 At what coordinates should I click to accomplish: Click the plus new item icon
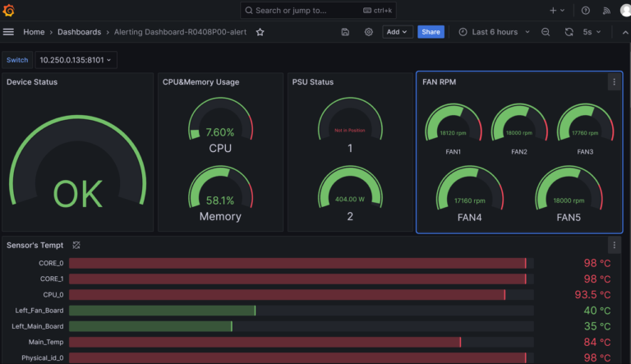click(553, 11)
